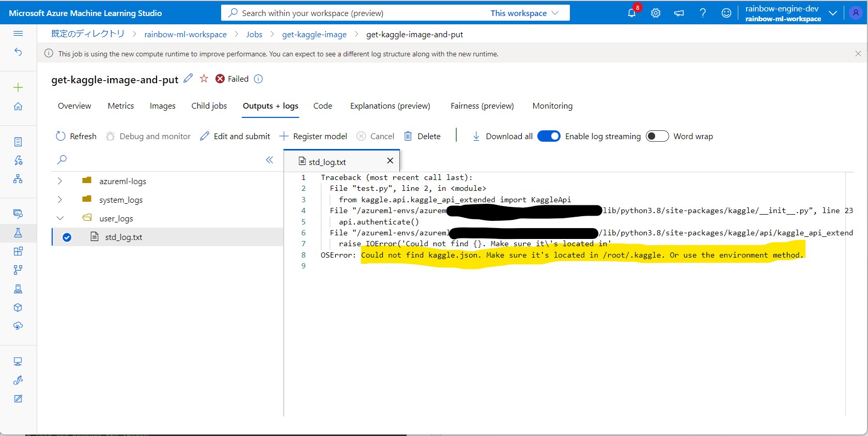The height and width of the screenshot is (436, 868).
Task: Collapse the file tree panel
Action: (269, 160)
